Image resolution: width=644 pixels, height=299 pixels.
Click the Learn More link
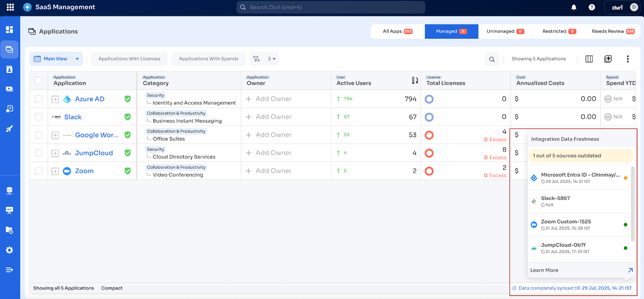tap(544, 270)
